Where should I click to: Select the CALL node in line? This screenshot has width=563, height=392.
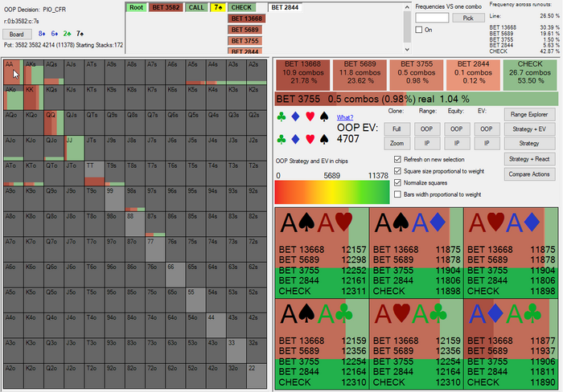pos(196,7)
